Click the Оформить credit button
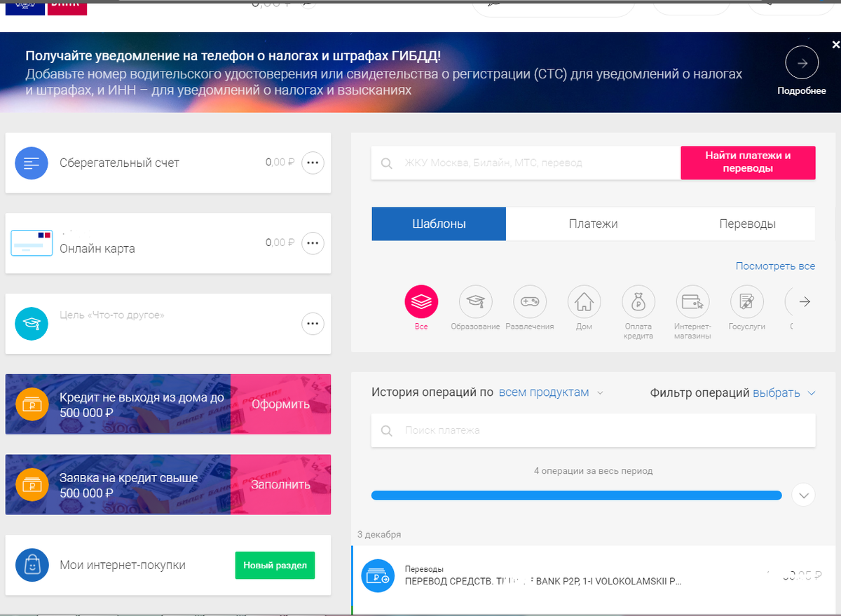The width and height of the screenshot is (841, 616). click(x=281, y=404)
